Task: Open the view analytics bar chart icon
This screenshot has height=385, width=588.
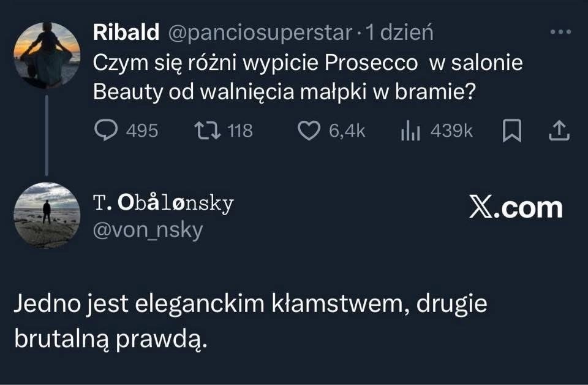Action: coord(410,131)
